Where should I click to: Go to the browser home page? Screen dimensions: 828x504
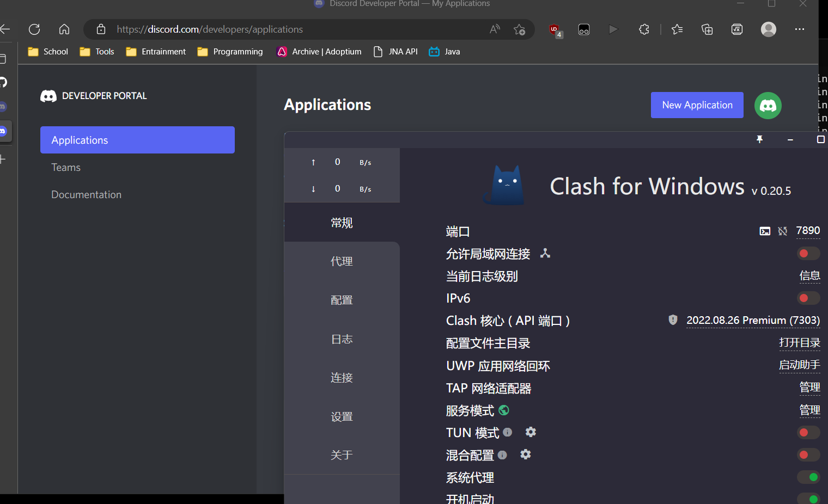tap(64, 29)
